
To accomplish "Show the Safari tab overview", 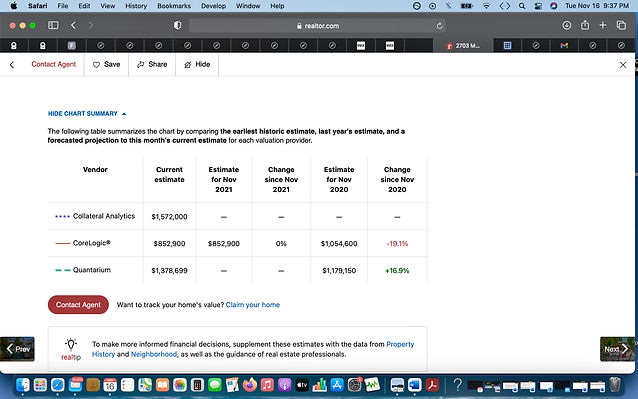I will [x=621, y=25].
